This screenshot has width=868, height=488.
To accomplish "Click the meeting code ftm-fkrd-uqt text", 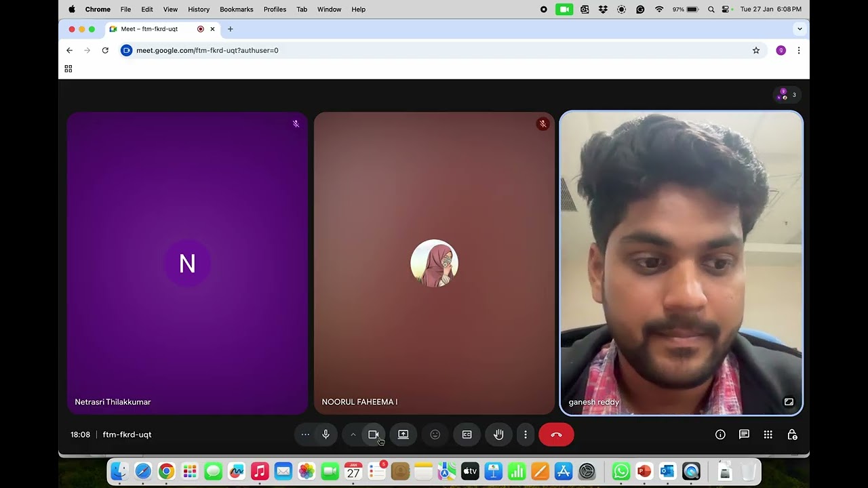I will [127, 434].
